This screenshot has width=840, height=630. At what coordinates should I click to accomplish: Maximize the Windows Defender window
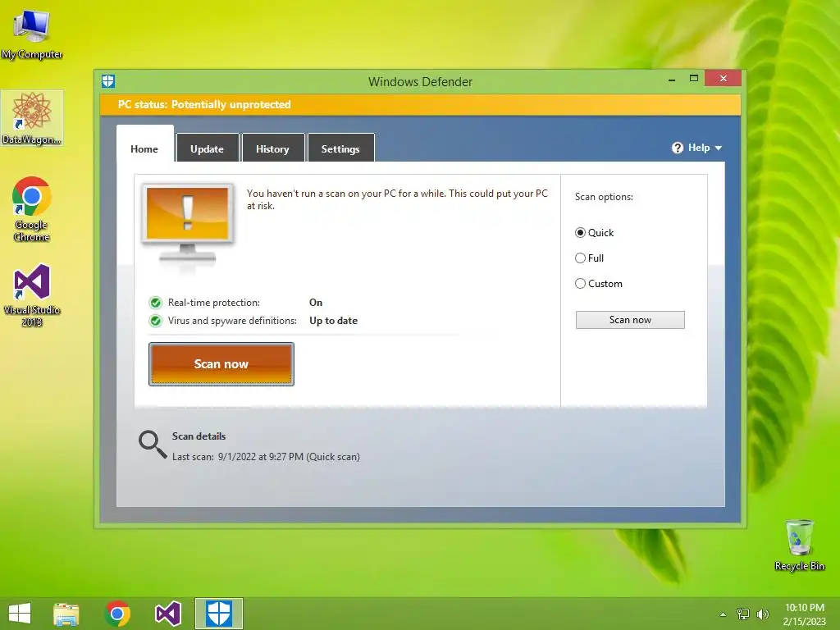point(694,79)
